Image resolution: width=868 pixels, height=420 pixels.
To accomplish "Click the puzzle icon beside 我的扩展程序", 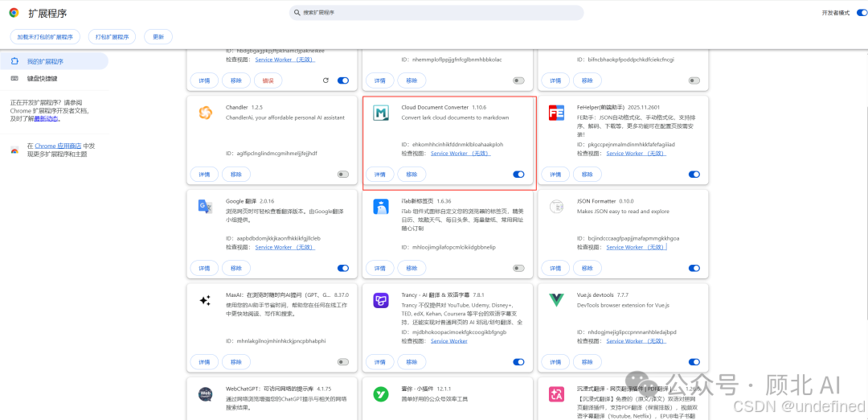I will [x=14, y=61].
